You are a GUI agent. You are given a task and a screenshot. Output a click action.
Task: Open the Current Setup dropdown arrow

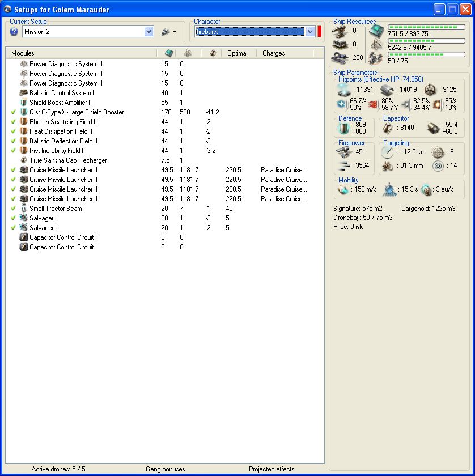click(x=149, y=32)
